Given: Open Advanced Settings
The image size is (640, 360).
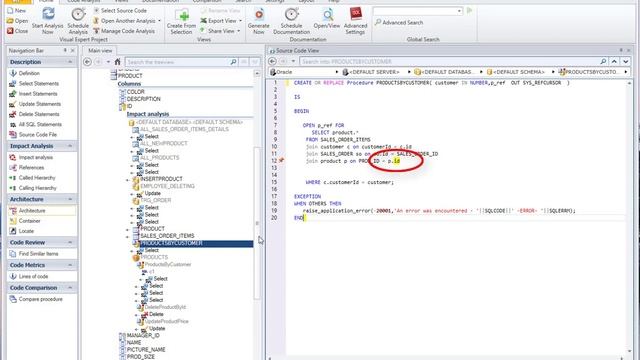Looking at the screenshot, I should pos(355,20).
